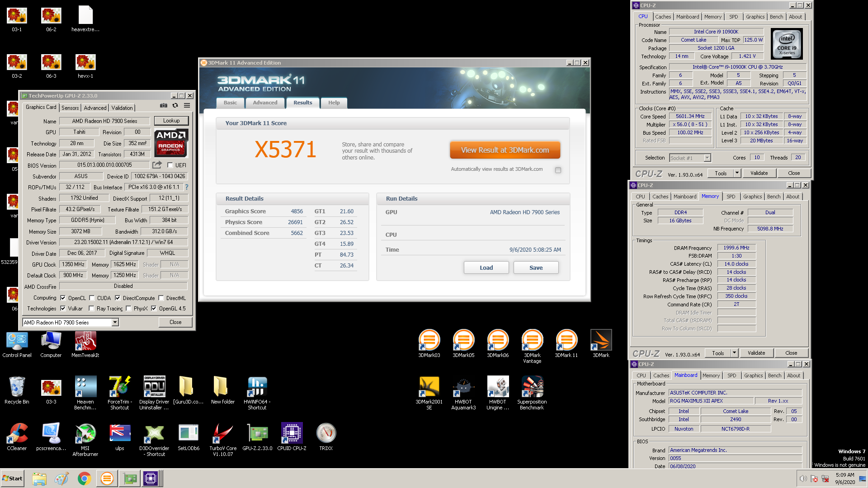Open the HWBOT Unigine desktop icon
This screenshot has height=488, width=868.
pos(498,393)
